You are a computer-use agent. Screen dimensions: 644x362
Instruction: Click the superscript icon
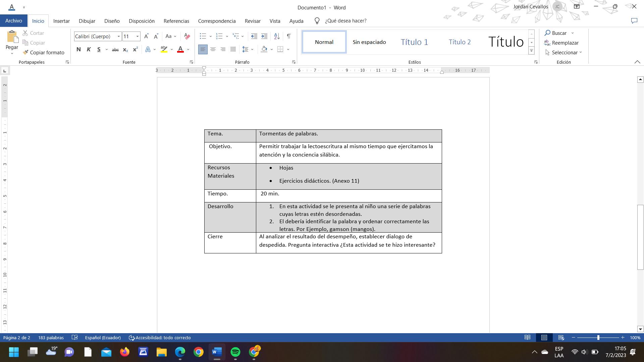135,49
